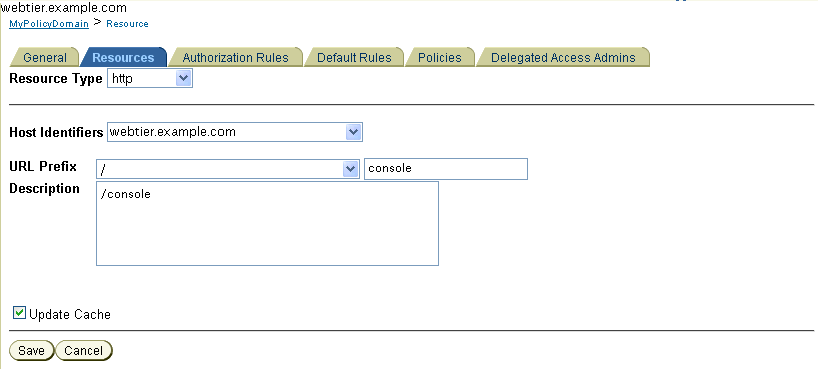
Task: Open the Resource Type list showing http
Action: pyautogui.click(x=150, y=79)
